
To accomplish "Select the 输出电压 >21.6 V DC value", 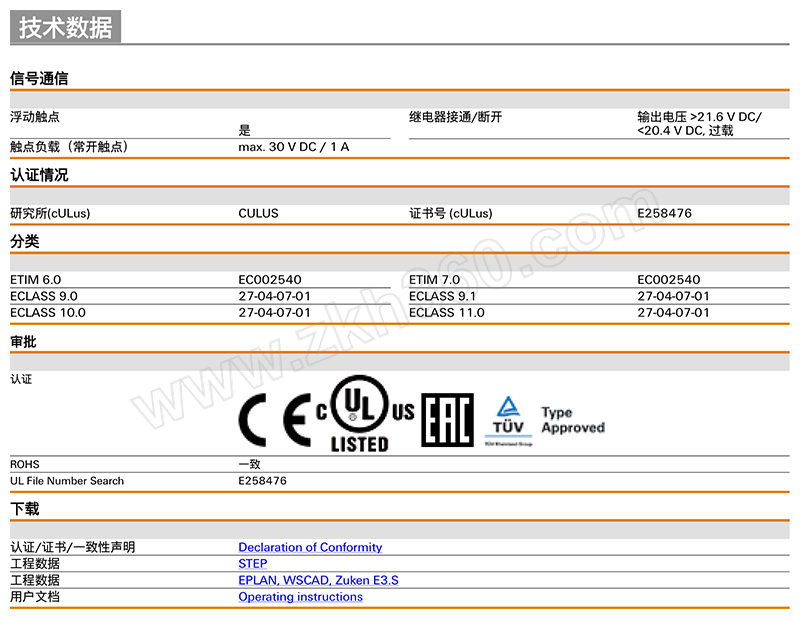I will pos(699,123).
